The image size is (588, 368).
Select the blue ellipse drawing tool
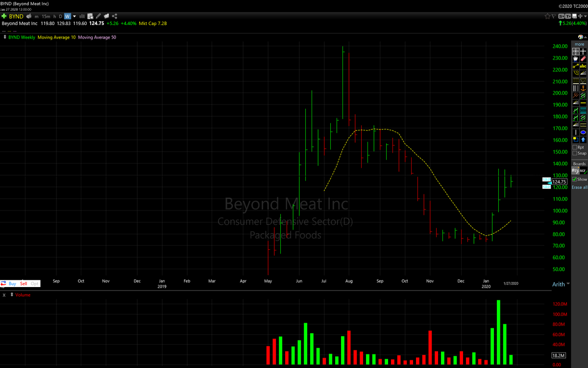coord(584,132)
